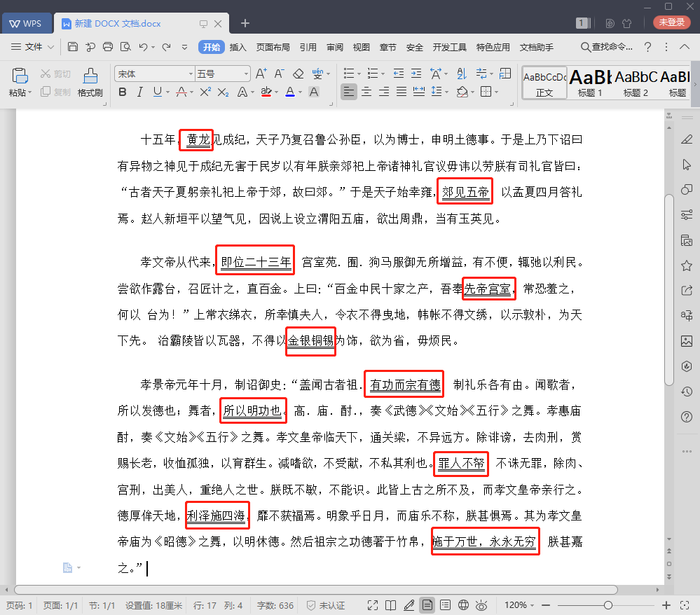This screenshot has width=700, height=615.
Task: Click the word count display showing 636
Action: point(275,604)
